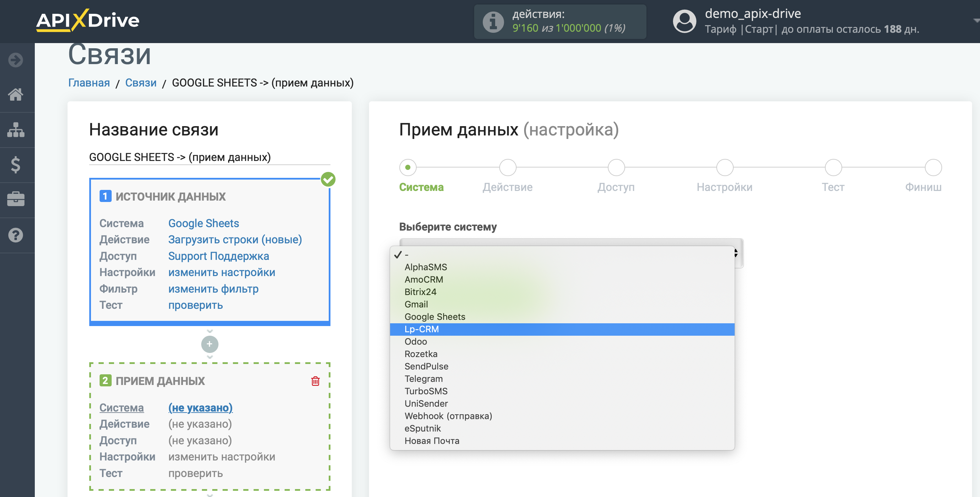Edit the connection name field
This screenshot has width=980, height=497.
coord(210,157)
